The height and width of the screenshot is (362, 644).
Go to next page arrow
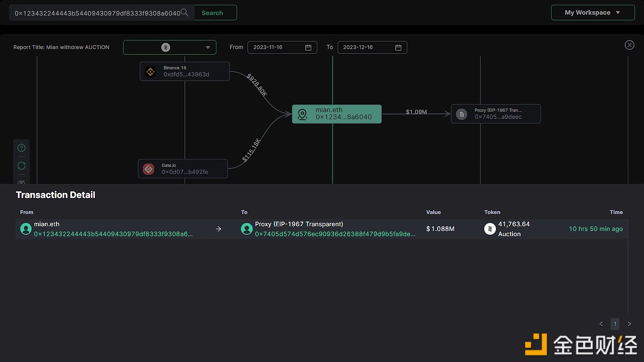(629, 324)
